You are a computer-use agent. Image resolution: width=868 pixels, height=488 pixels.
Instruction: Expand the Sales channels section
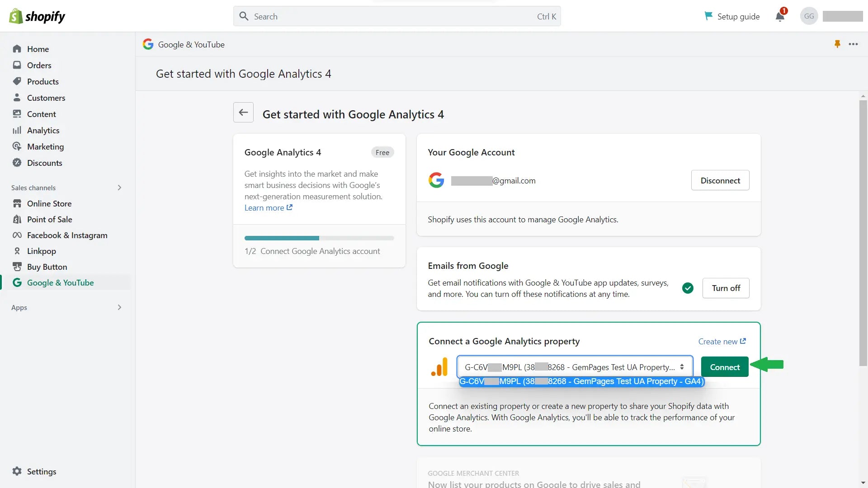[119, 187]
